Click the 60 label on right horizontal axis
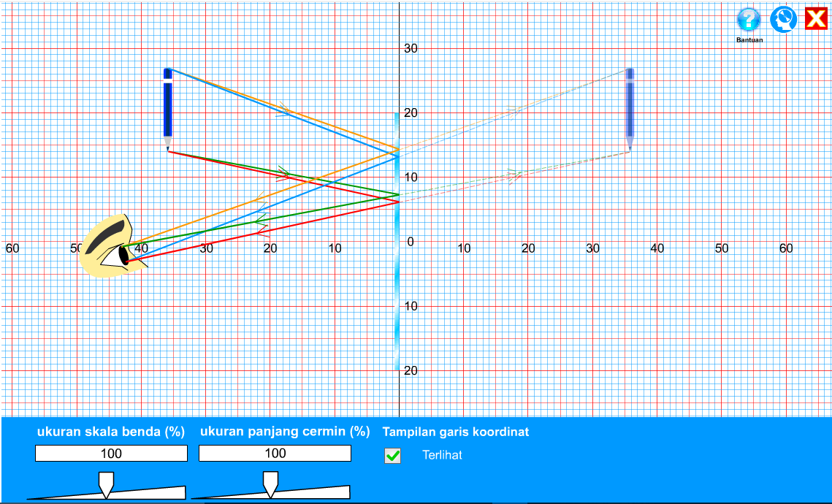This screenshot has height=504, width=832. click(786, 248)
